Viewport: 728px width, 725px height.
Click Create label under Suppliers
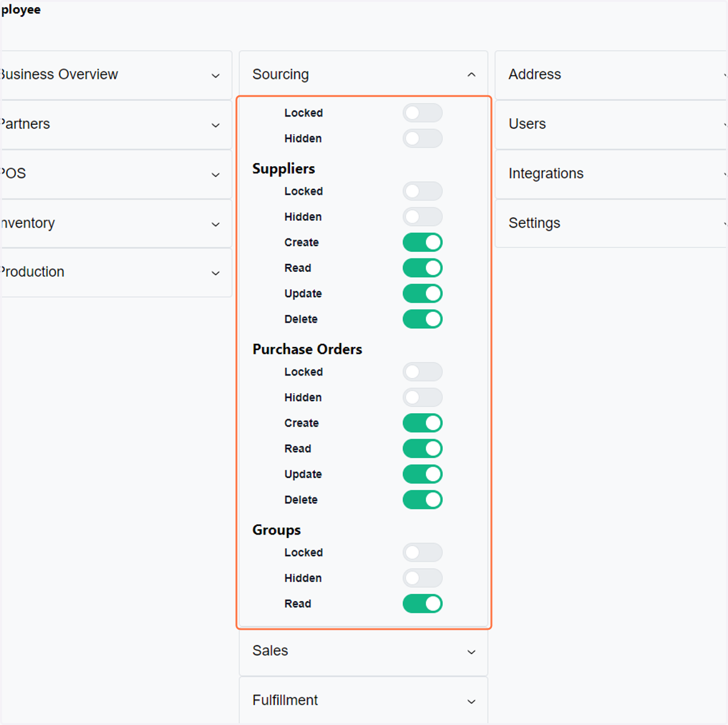(x=302, y=242)
